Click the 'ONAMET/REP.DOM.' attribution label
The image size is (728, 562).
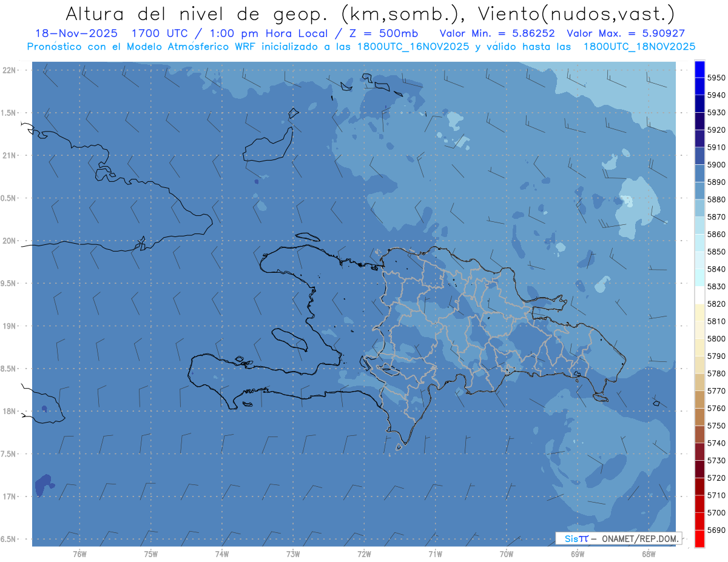click(641, 538)
